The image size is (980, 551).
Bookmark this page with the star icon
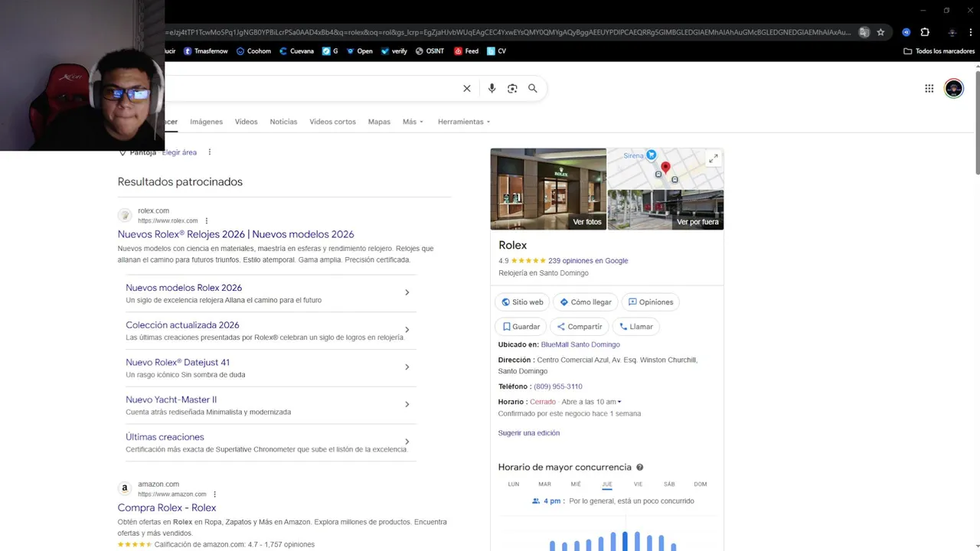[x=880, y=32]
